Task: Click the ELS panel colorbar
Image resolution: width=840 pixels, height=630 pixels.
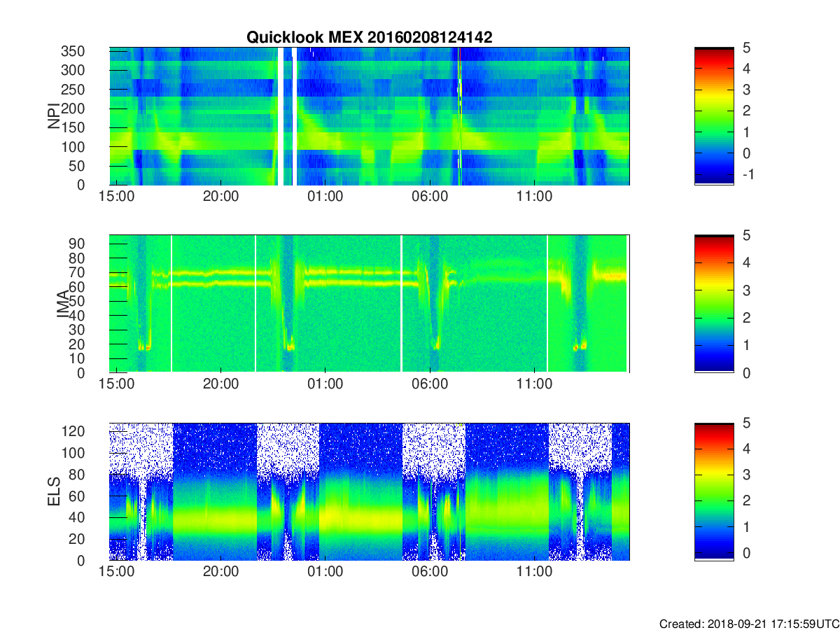Action: click(714, 491)
